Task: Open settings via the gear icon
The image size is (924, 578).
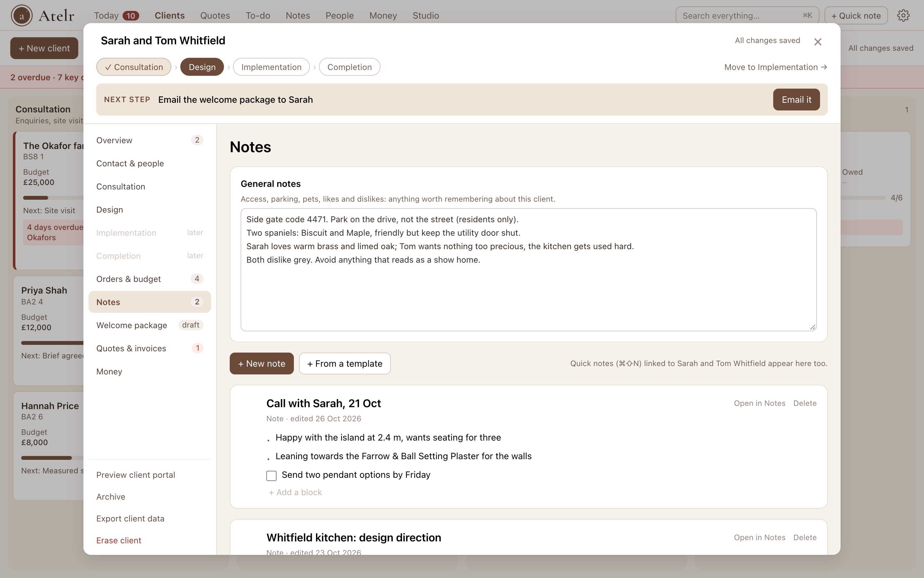Action: 903,16
